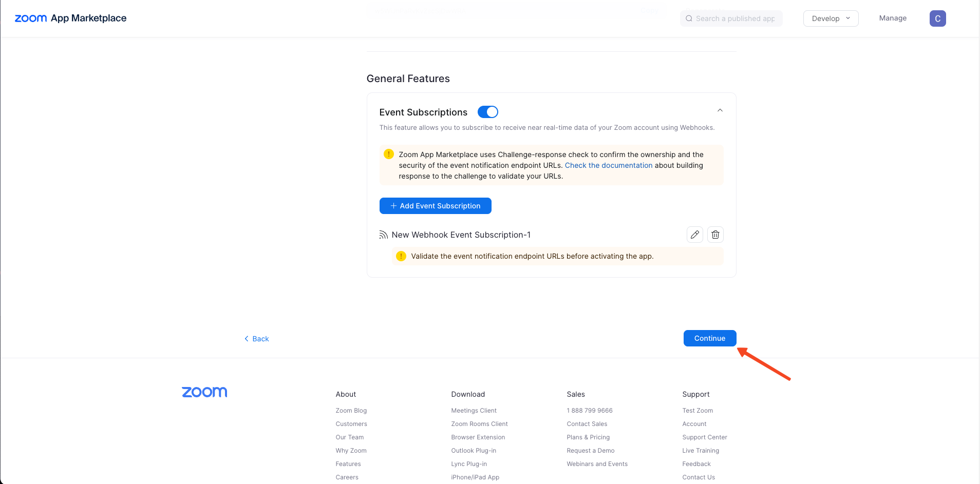Click the Download footer heading

pyautogui.click(x=468, y=394)
